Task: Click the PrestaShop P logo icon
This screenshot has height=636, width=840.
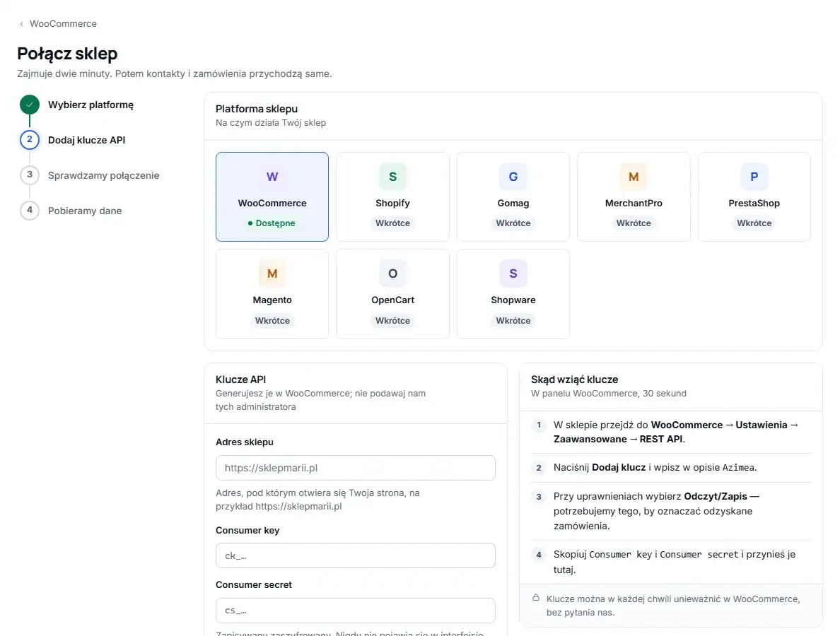Action: pos(754,177)
